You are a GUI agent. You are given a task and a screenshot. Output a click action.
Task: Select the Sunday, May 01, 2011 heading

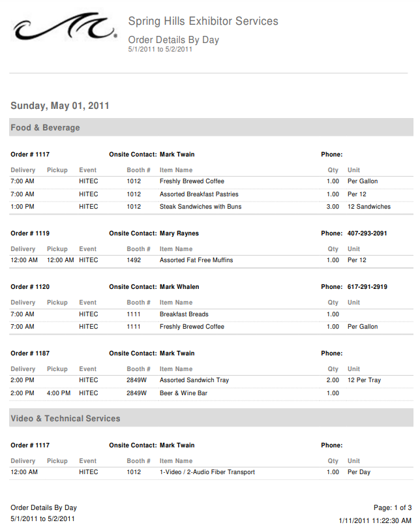point(60,106)
